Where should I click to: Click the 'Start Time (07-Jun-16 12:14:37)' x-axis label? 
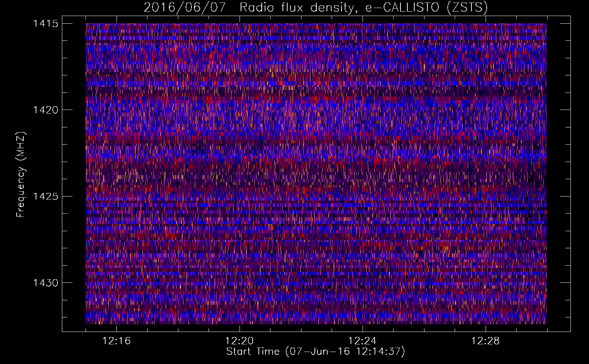coord(316,351)
